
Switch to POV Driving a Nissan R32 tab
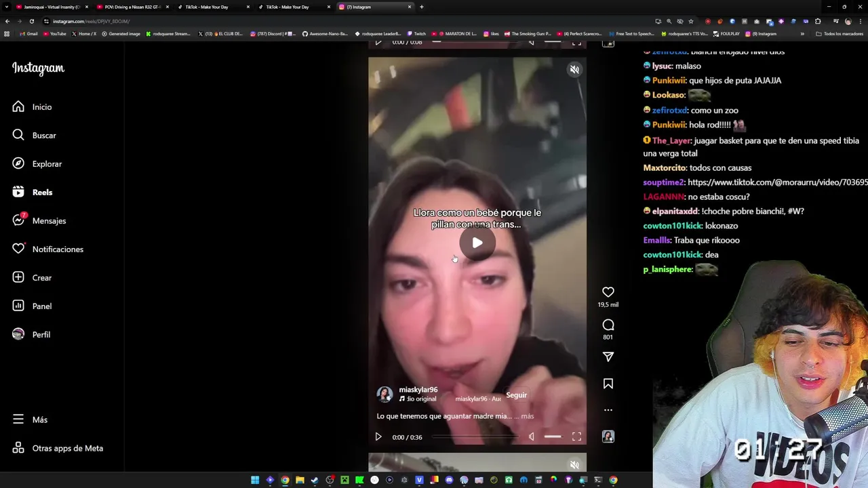pyautogui.click(x=132, y=7)
